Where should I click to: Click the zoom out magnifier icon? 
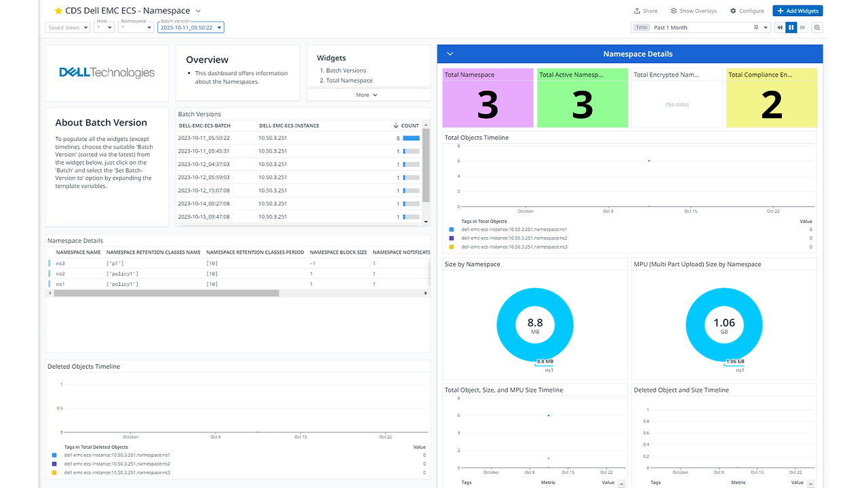[817, 28]
